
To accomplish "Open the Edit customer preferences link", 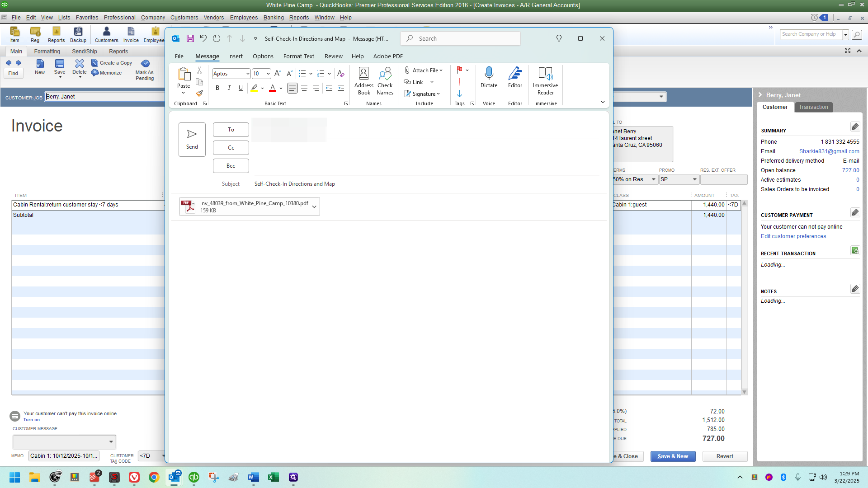I will [793, 236].
